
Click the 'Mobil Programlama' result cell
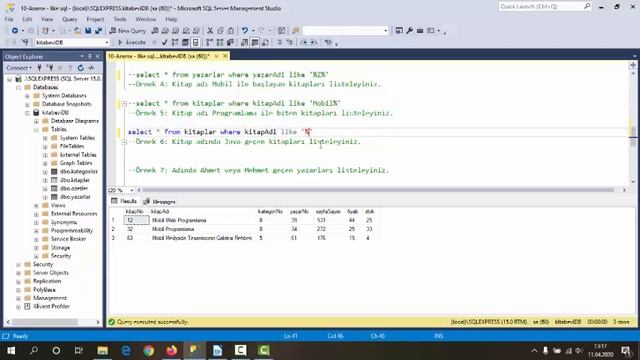pos(173,229)
